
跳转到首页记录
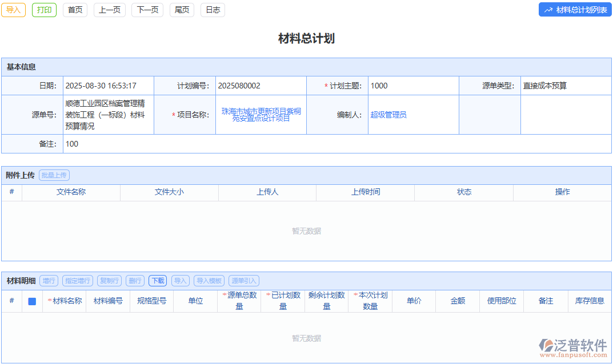(74, 9)
